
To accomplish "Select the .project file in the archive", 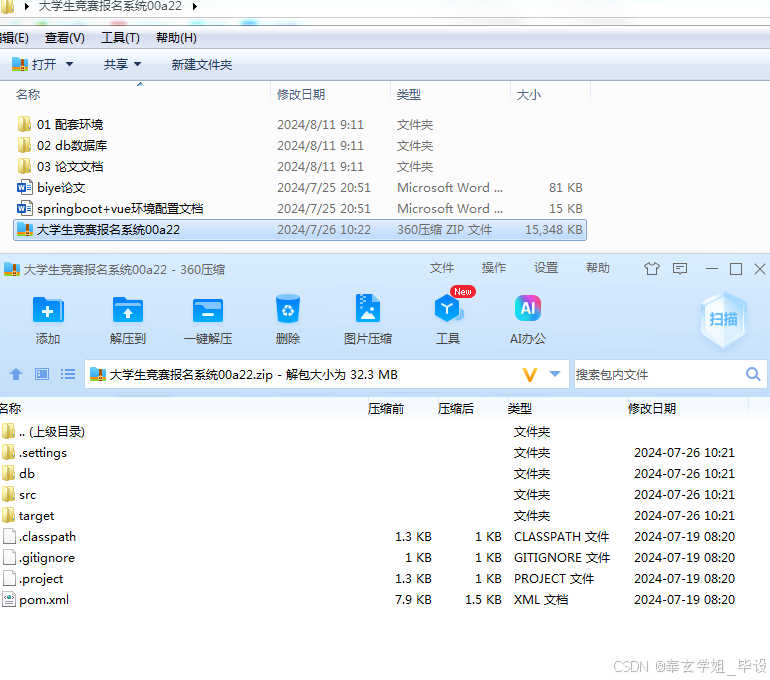I will point(33,579).
